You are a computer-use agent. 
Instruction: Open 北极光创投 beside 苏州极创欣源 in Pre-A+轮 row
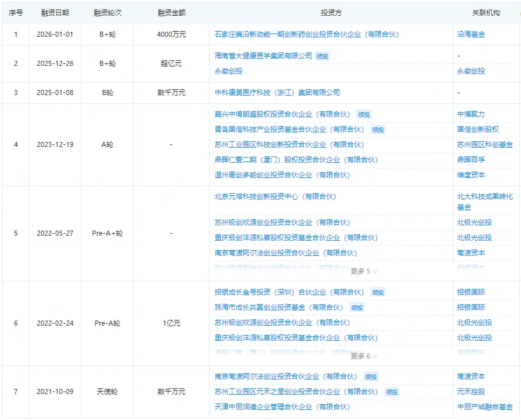pos(475,222)
